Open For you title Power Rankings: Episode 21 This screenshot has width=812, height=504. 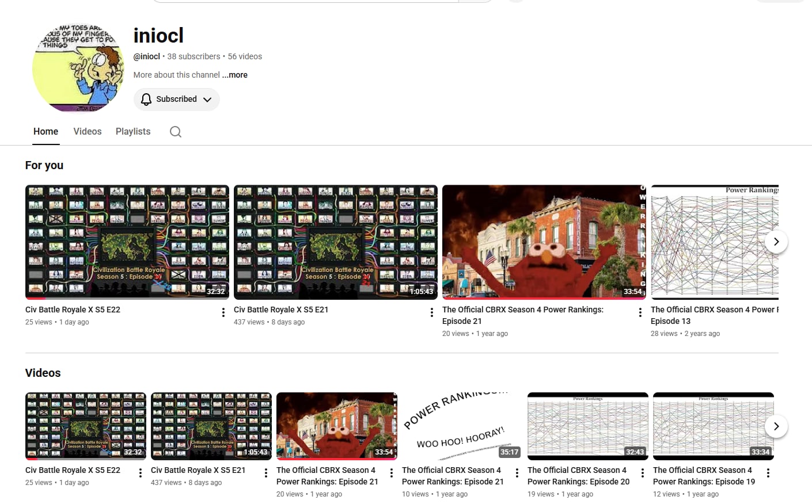click(x=523, y=315)
